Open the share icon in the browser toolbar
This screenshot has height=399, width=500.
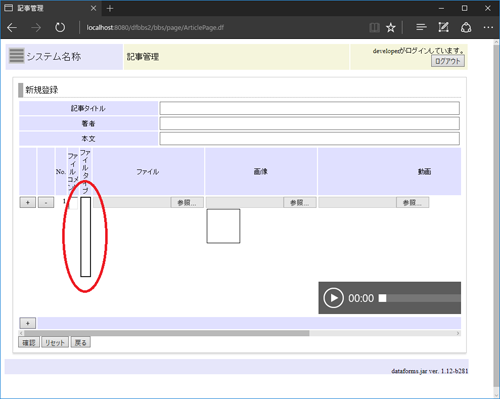pos(466,27)
